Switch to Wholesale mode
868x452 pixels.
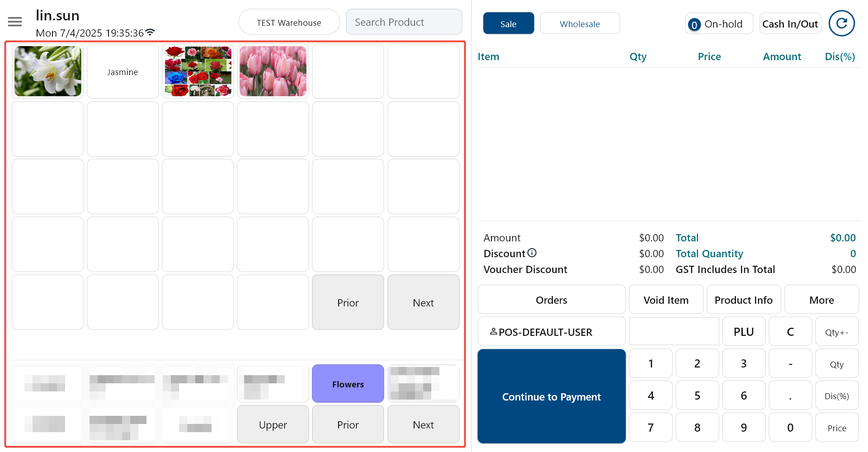[580, 24]
